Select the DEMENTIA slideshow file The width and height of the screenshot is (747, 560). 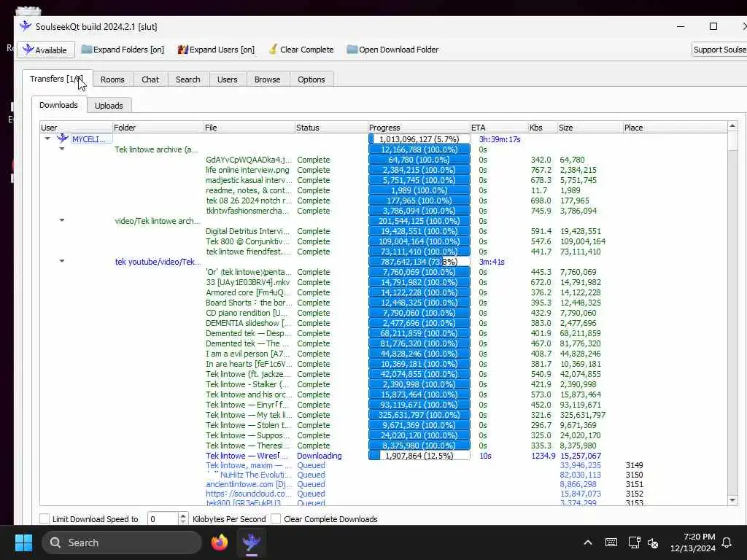[248, 323]
